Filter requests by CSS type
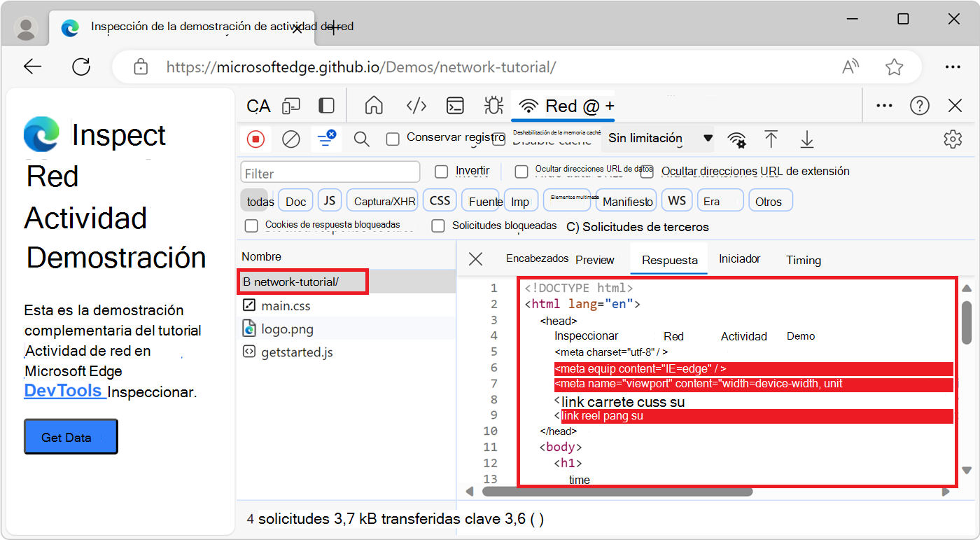 440,200
